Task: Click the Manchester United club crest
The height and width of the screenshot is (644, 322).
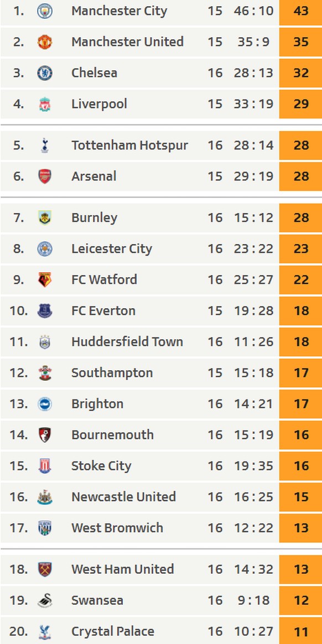Action: [45, 42]
